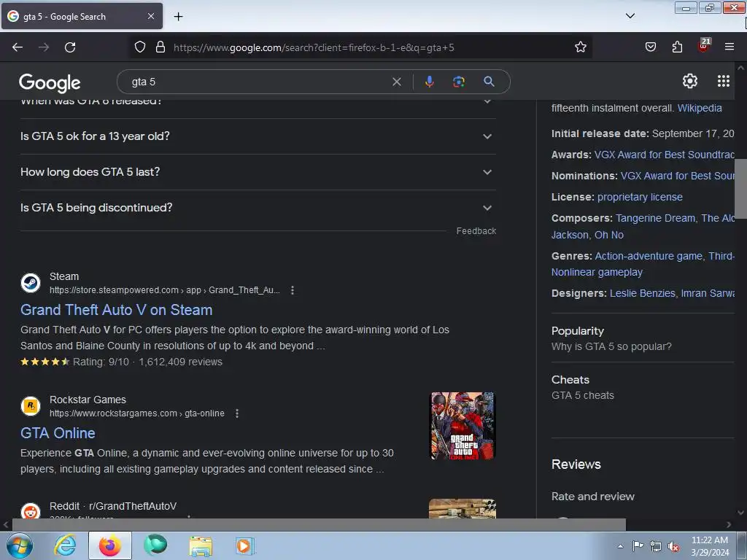The height and width of the screenshot is (560, 747).
Task: Open the Google apps grid
Action: [724, 82]
